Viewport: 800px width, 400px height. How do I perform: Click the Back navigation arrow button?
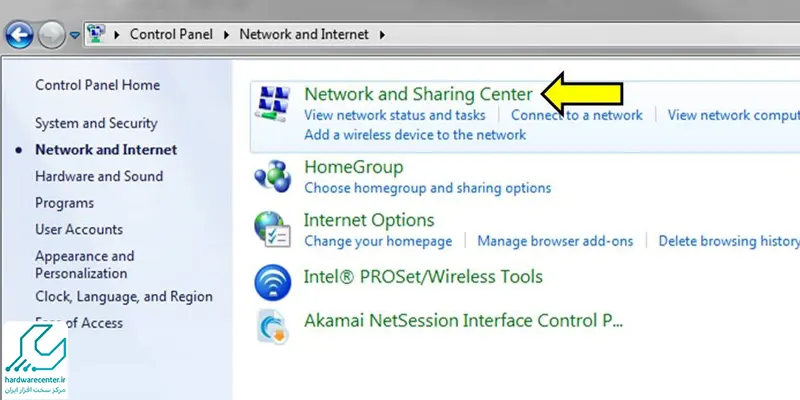click(x=19, y=35)
